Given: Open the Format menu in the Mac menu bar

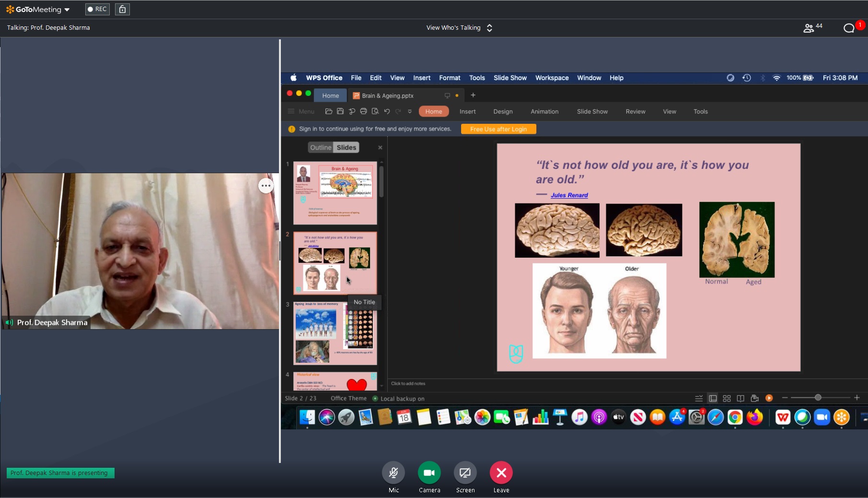Looking at the screenshot, I should click(450, 78).
